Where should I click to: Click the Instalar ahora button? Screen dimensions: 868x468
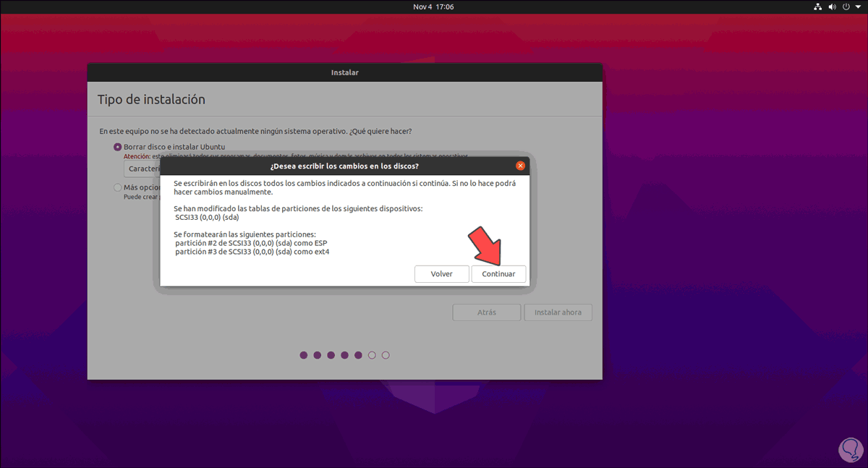pos(558,312)
